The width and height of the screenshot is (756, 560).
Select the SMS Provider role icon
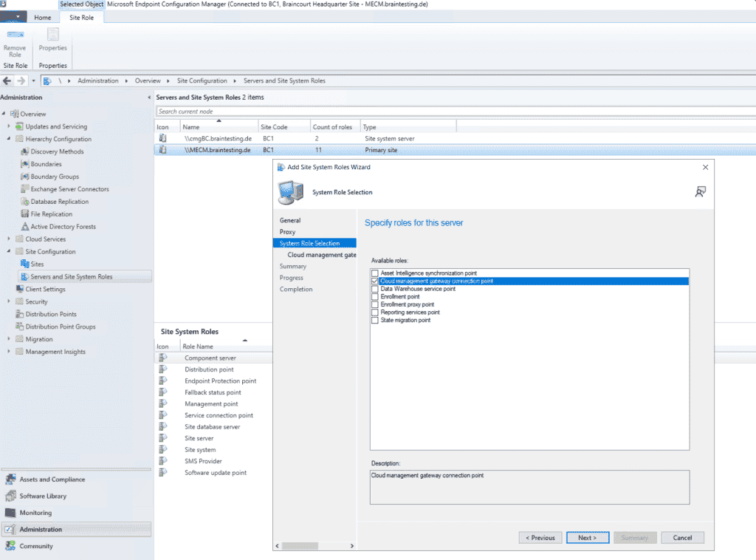pyautogui.click(x=164, y=461)
